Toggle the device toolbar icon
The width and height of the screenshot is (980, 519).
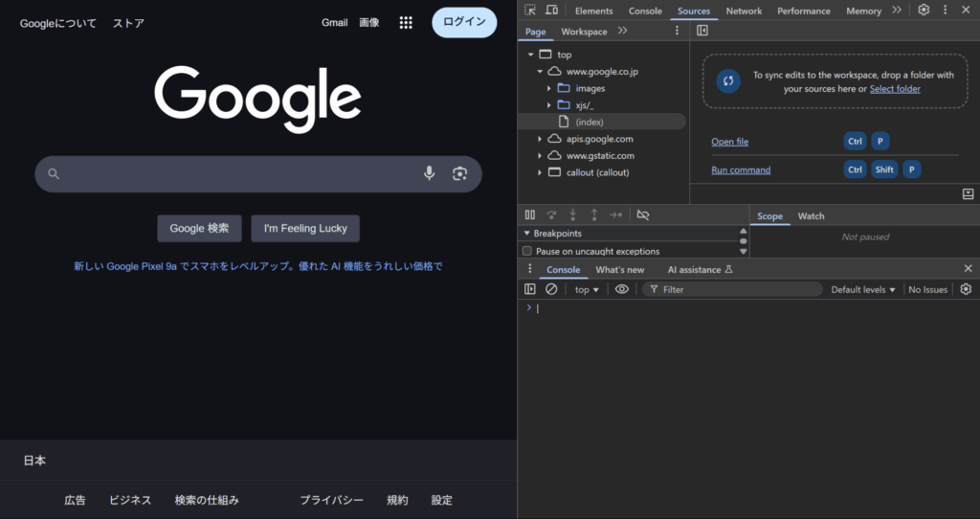point(551,10)
